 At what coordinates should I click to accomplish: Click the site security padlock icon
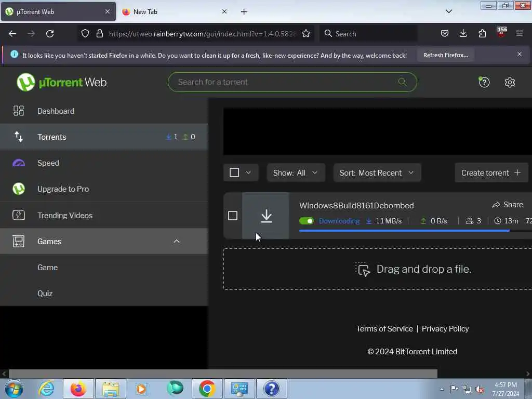click(99, 34)
